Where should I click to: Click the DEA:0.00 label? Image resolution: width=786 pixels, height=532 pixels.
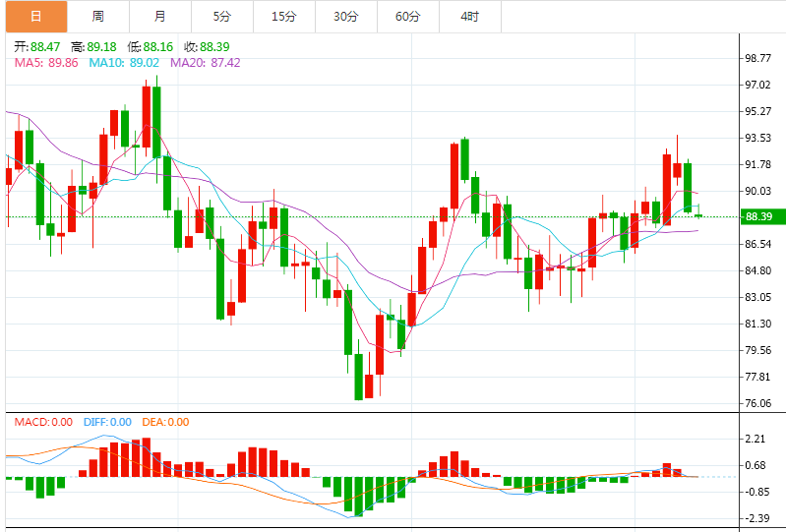pos(166,422)
